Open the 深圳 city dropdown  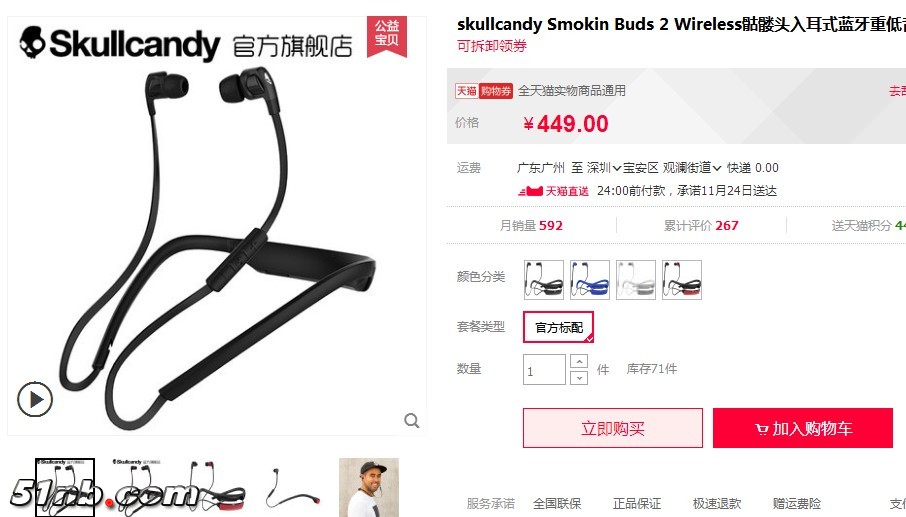click(x=604, y=168)
